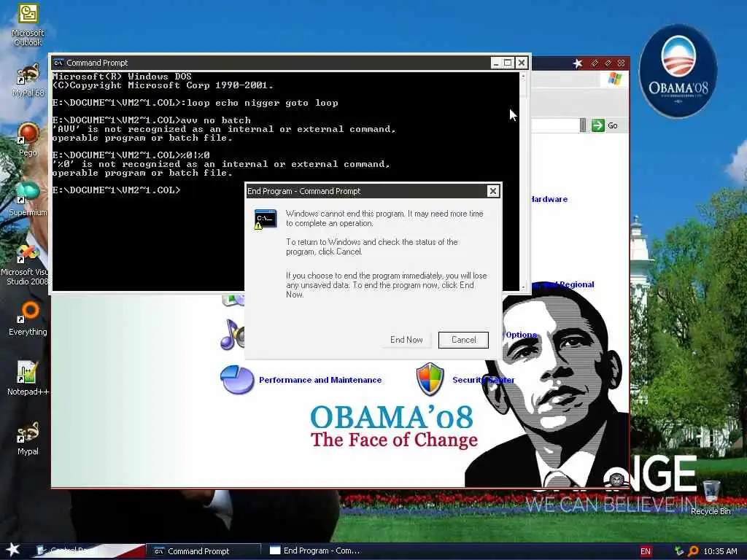747x560 pixels.
Task: Minimize the Command Prompt window
Action: point(496,63)
